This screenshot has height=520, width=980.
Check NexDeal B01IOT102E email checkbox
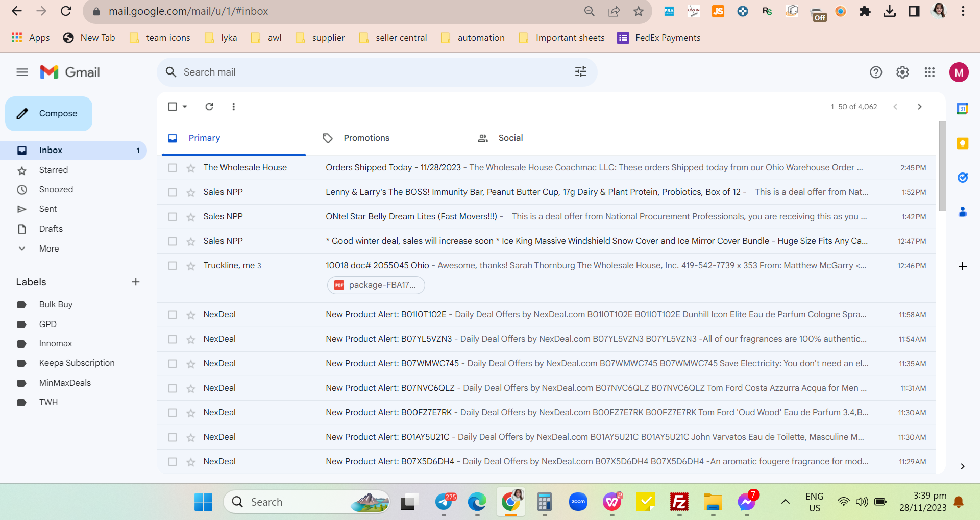coord(173,315)
